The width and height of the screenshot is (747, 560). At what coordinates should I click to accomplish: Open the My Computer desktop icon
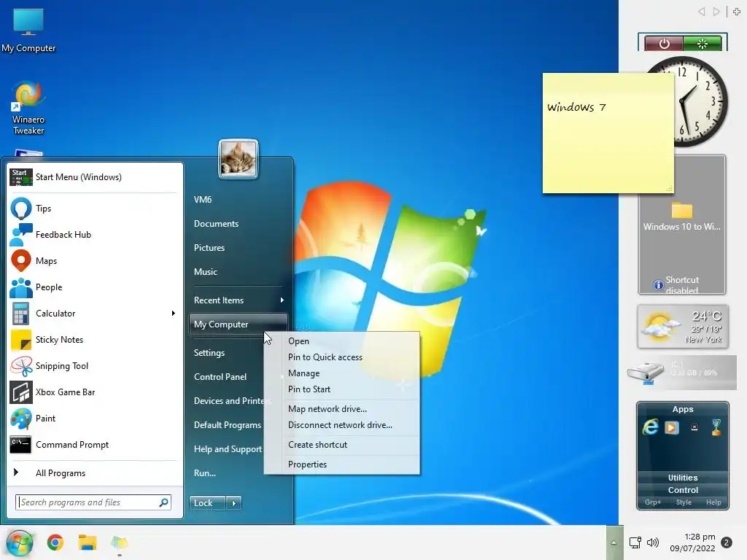coord(28,29)
